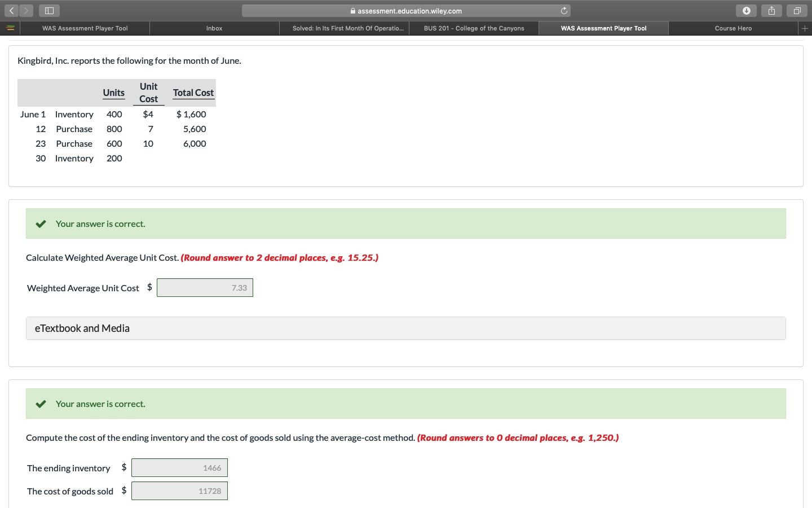Click the Downloads icon in the toolbar

(746, 10)
